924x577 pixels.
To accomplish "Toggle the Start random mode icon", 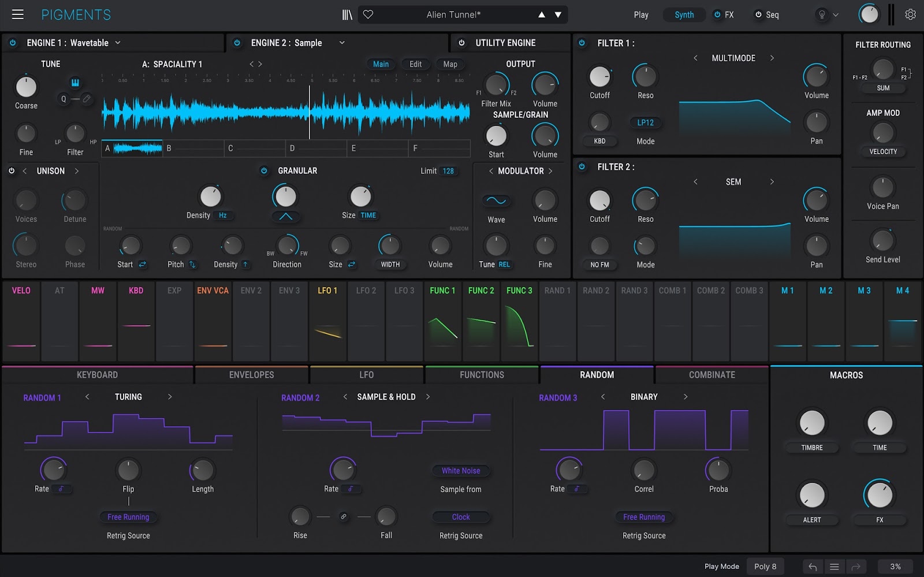I will click(142, 265).
